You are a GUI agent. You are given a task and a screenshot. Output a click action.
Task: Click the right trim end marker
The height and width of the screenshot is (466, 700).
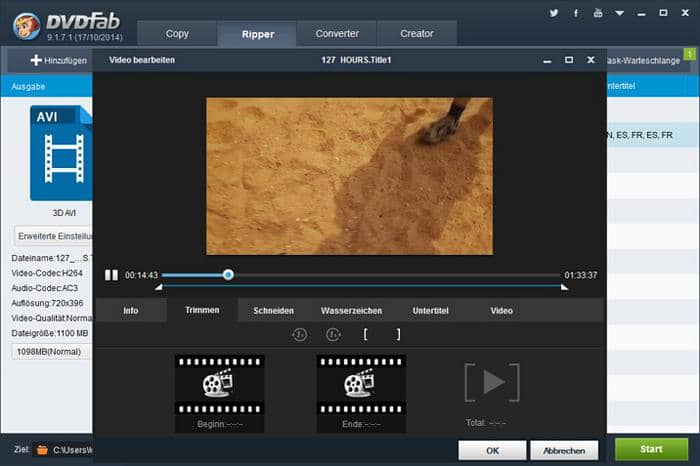coord(564,287)
